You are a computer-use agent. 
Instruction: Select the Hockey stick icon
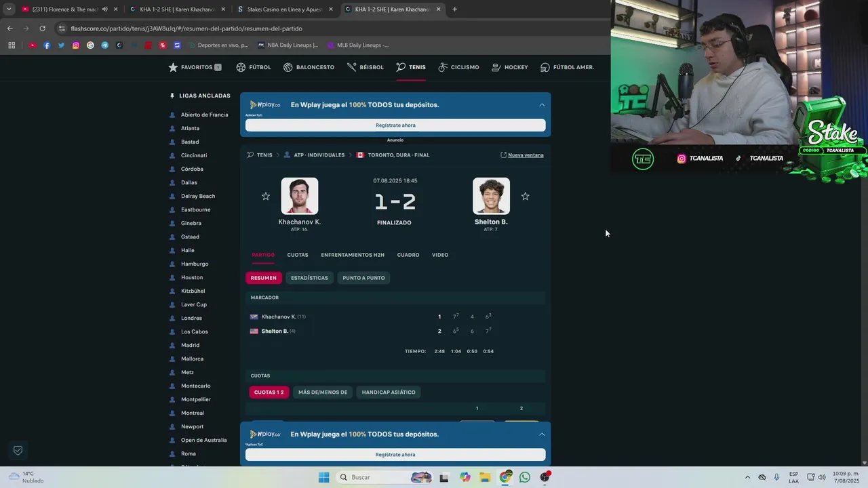(x=496, y=67)
